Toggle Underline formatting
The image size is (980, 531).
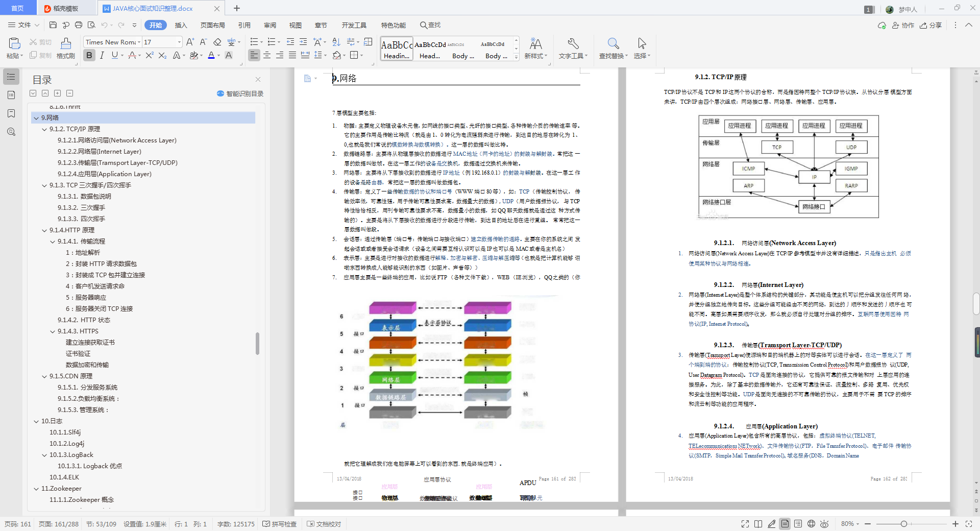[x=114, y=55]
